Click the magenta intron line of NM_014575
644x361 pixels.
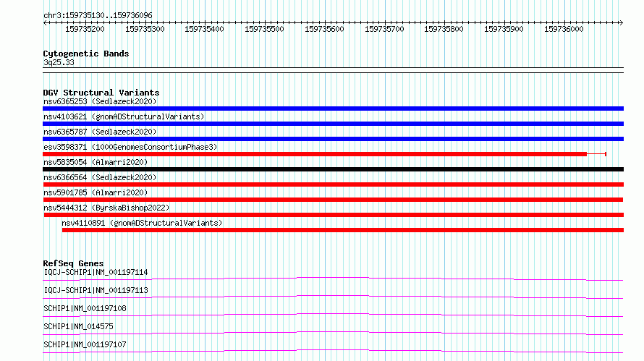[x=333, y=333]
